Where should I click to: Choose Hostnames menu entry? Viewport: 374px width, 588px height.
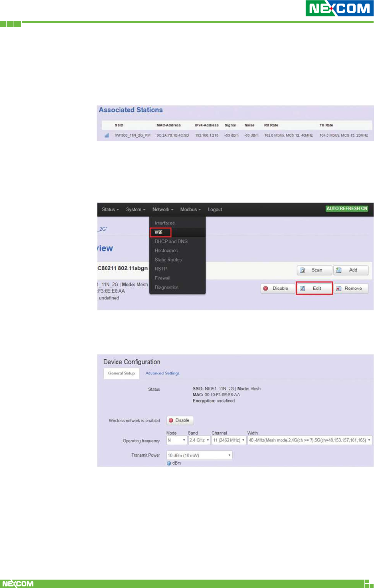166,251
